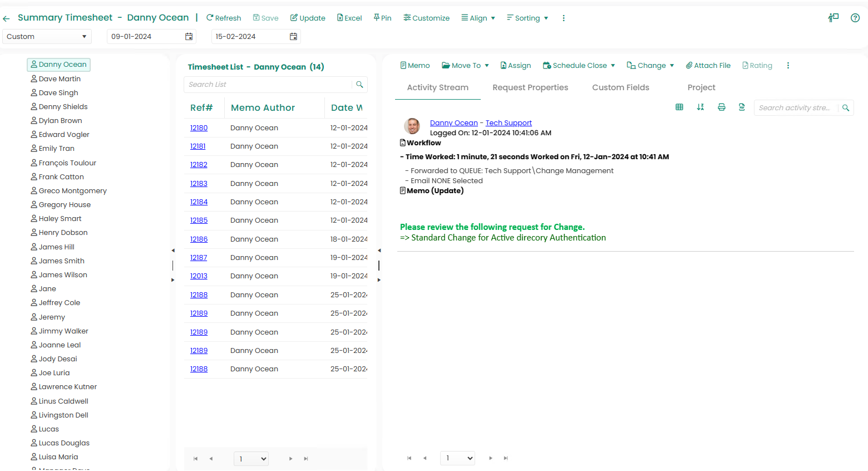Viewport: 868px width, 471px height.
Task: Go back using the left arrow icon
Action: click(7, 18)
